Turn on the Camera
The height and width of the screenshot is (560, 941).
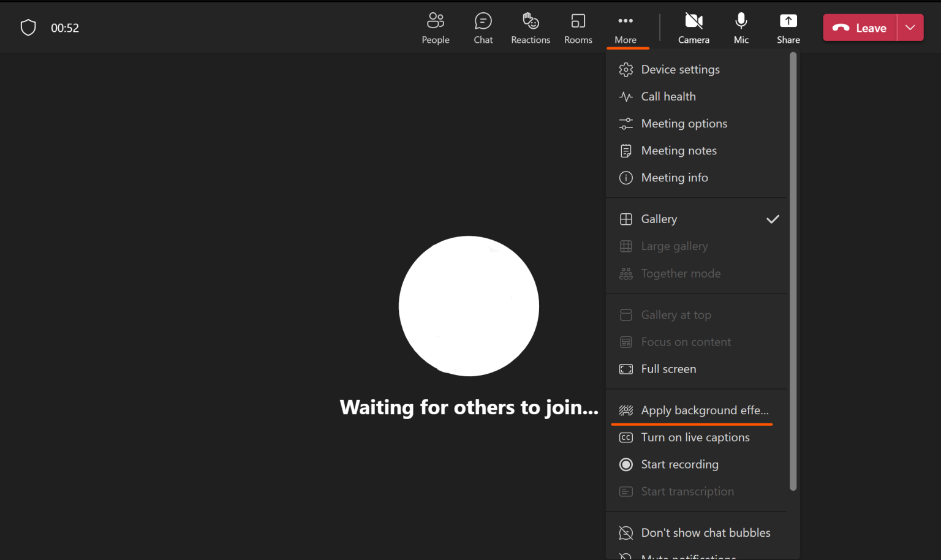coord(693,27)
